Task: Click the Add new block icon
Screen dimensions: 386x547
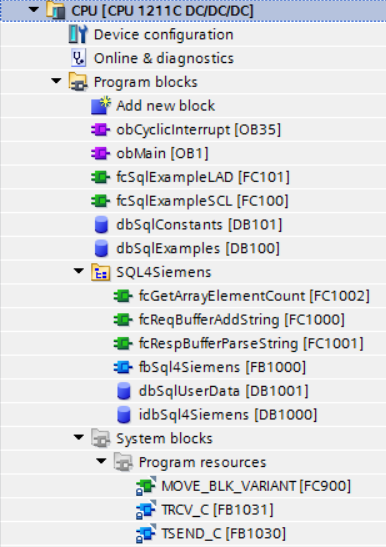Action: tap(101, 106)
